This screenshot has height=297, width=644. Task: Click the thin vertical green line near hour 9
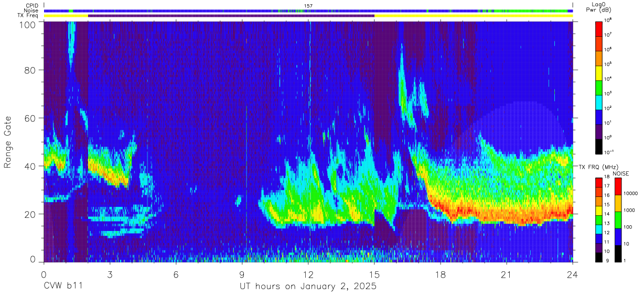[246, 183]
